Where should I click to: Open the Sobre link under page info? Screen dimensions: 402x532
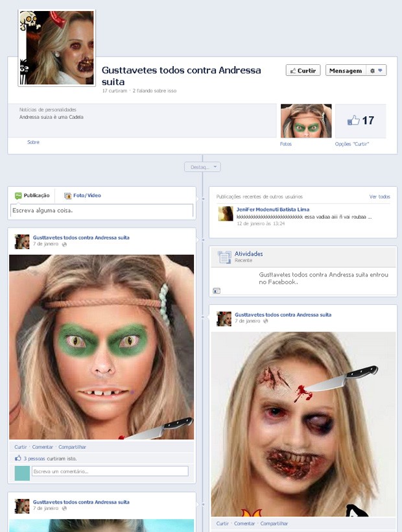[33, 142]
